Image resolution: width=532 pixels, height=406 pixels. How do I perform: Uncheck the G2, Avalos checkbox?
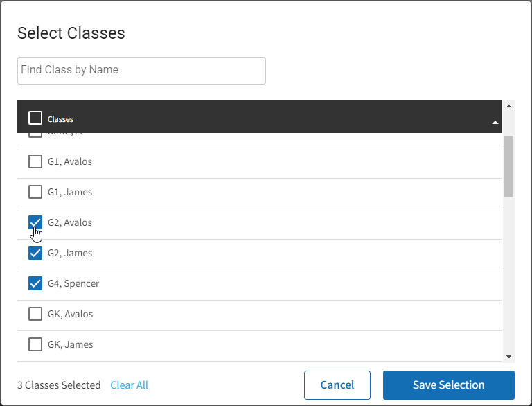(x=35, y=223)
